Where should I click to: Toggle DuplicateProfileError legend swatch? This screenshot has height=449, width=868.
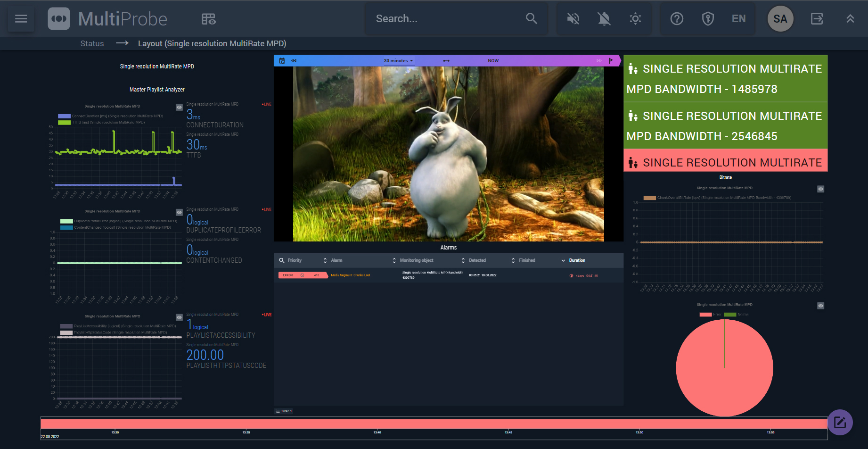click(66, 221)
